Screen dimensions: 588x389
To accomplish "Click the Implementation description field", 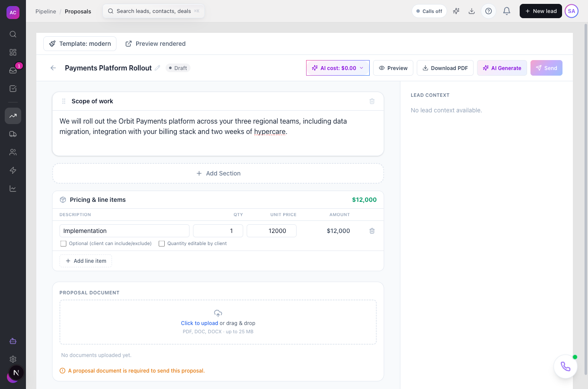I will coord(125,231).
